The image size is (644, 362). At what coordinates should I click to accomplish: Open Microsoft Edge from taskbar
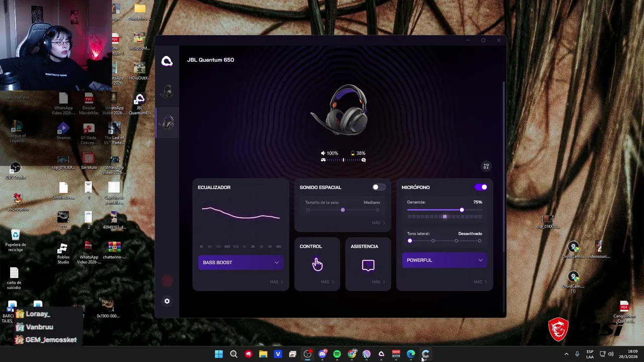tap(411, 354)
